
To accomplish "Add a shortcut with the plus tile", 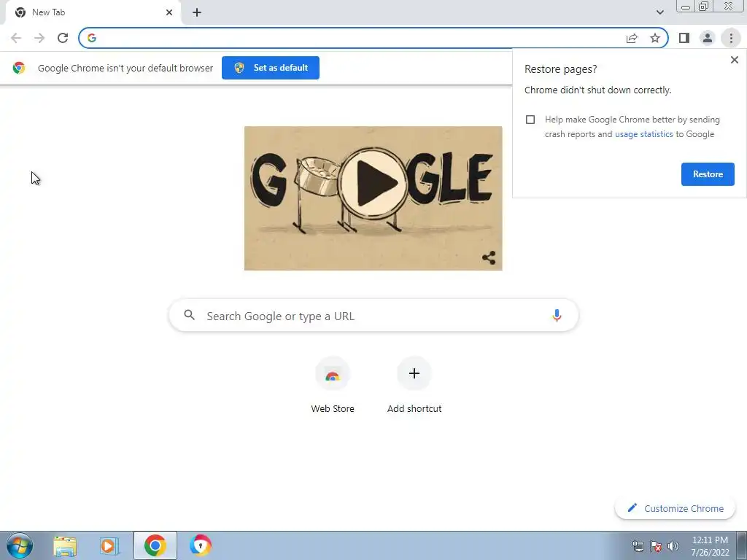I will 414,386.
